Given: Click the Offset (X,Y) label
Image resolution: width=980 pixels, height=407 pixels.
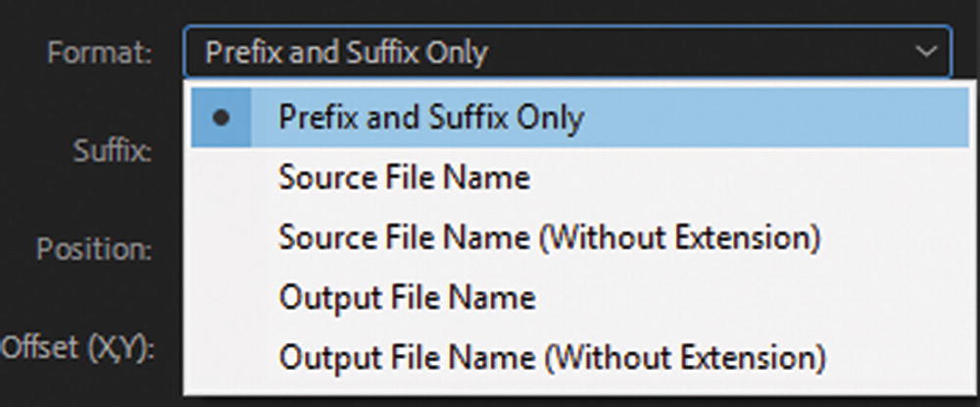Looking at the screenshot, I should (x=80, y=347).
